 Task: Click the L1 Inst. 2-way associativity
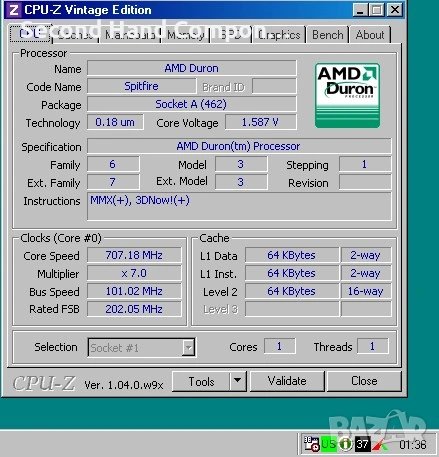pyautogui.click(x=366, y=273)
